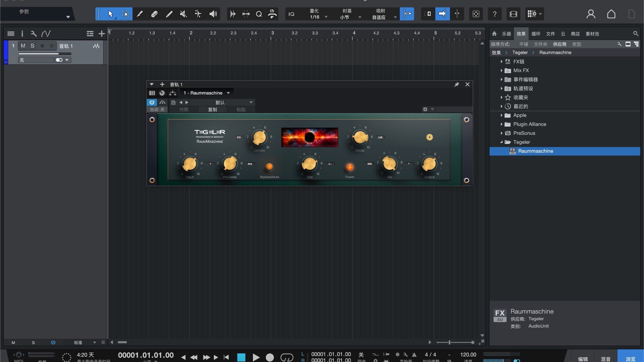Expand the Plugin Alliance folder
Image resolution: width=644 pixels, height=362 pixels.
pyautogui.click(x=501, y=124)
